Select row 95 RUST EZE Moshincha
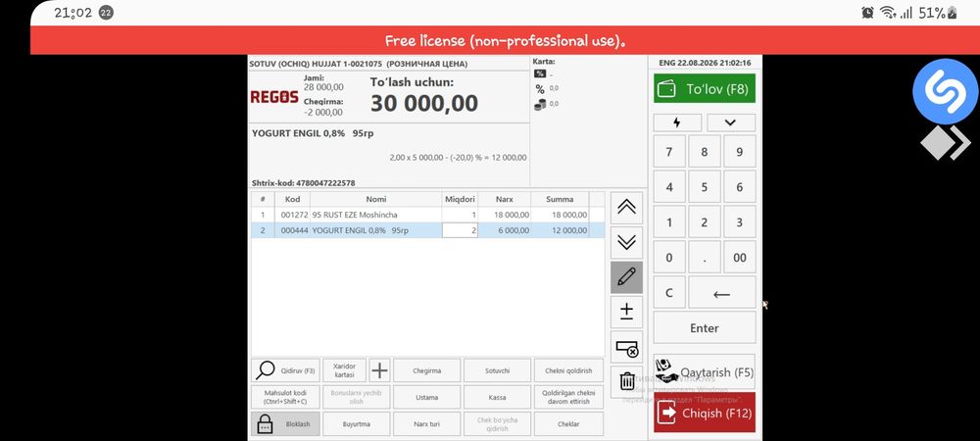Screen dimensions: 980x441 428,215
